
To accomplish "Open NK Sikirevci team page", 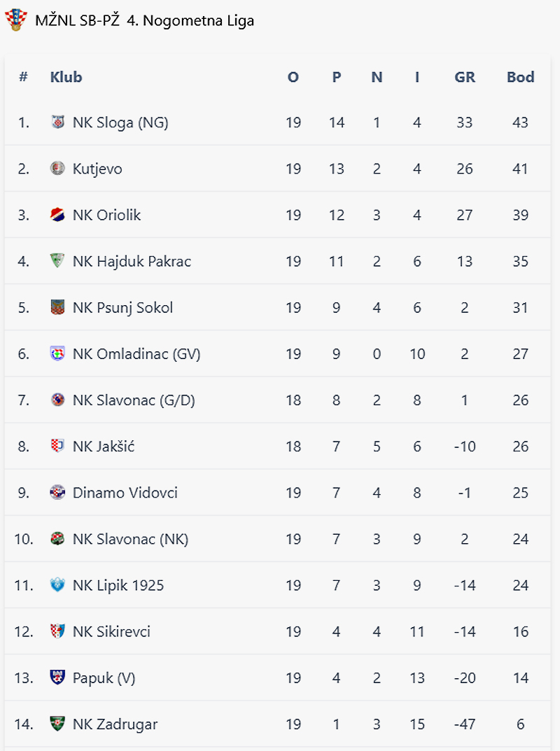I will point(111,631).
